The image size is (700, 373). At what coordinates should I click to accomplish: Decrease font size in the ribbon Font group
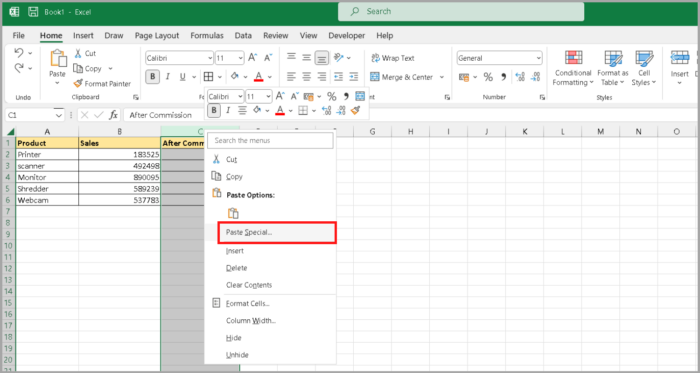pyautogui.click(x=268, y=58)
